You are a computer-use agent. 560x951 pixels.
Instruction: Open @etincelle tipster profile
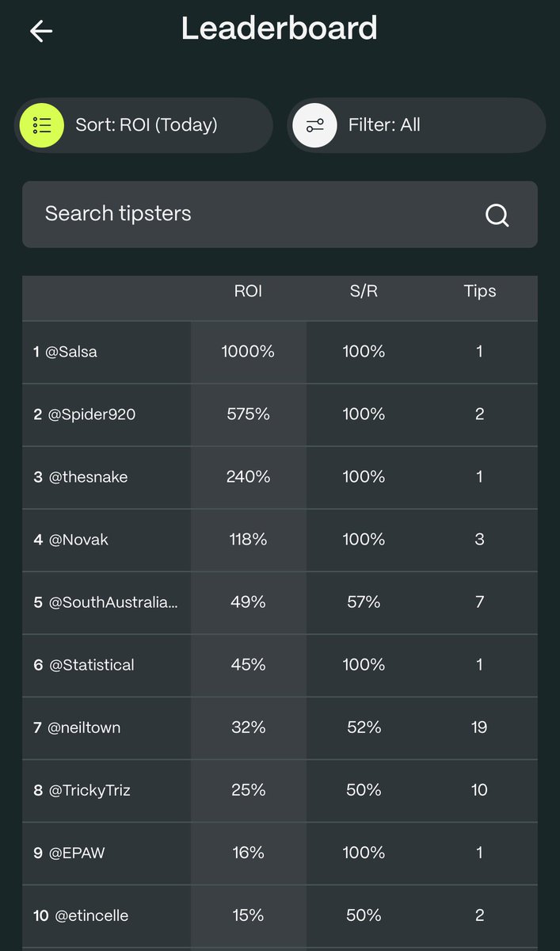click(280, 915)
